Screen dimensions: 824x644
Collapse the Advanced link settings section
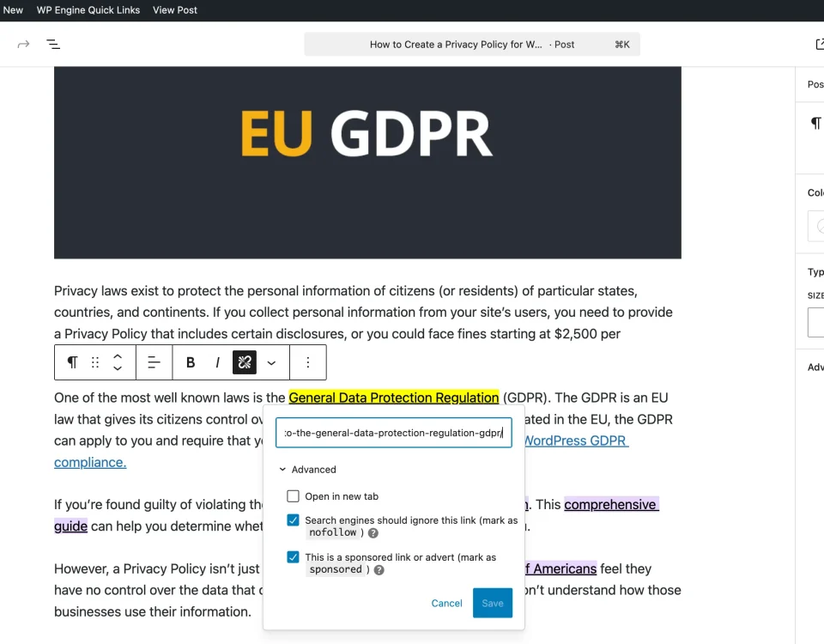pyautogui.click(x=307, y=470)
